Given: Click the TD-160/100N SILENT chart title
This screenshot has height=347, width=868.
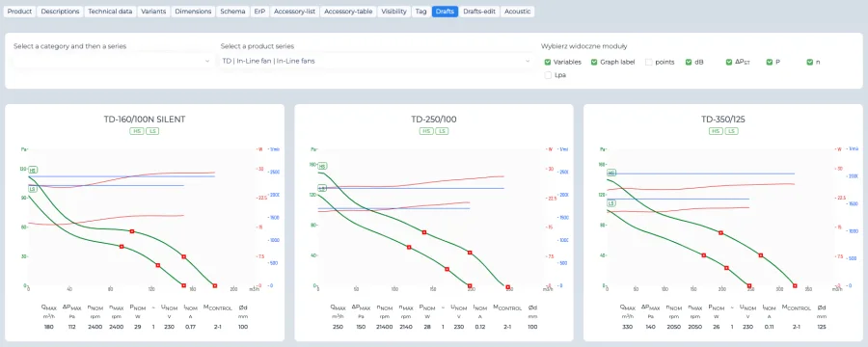Looking at the screenshot, I should (145, 119).
